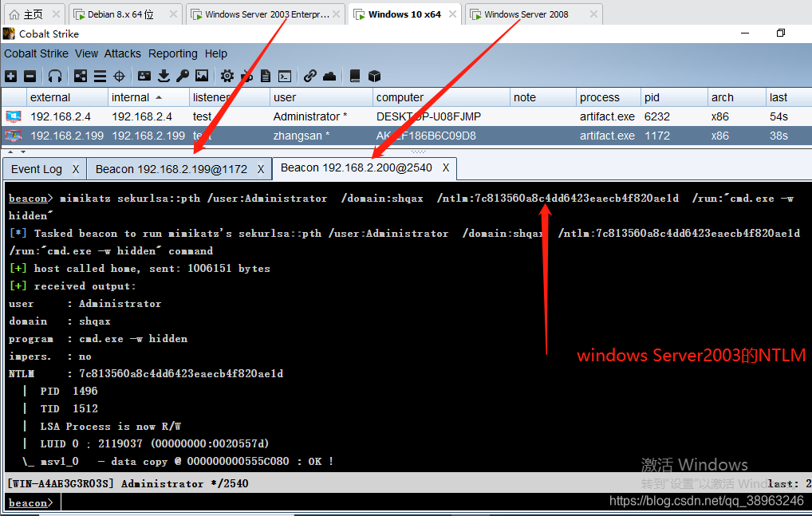
Task: Open the Attacks menu
Action: (123, 53)
